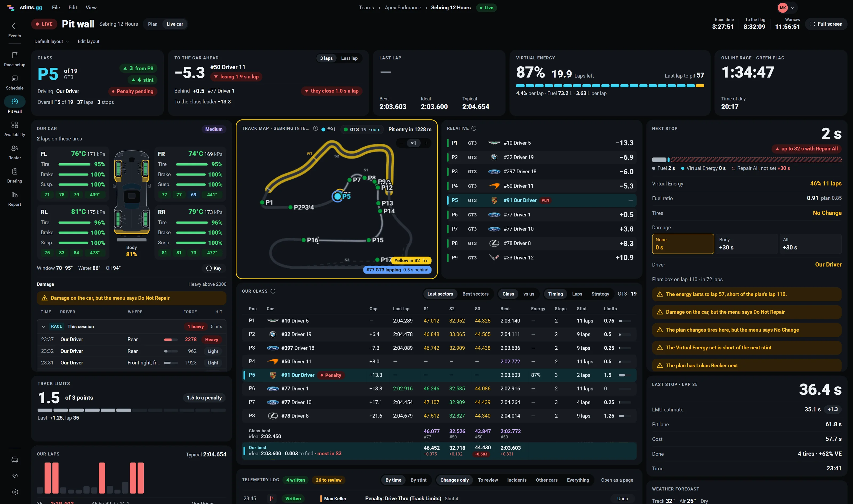The height and width of the screenshot is (504, 853).
Task: Open the Edit menu
Action: pyautogui.click(x=73, y=7)
